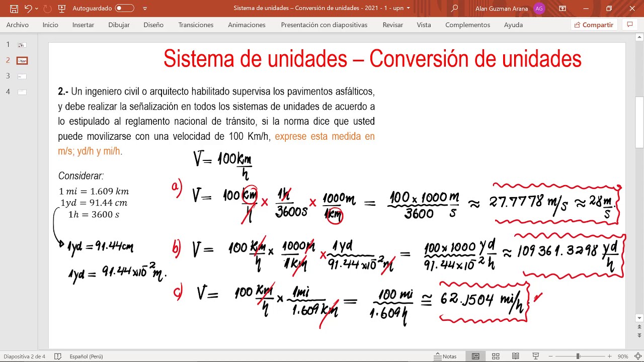Open ribbon display options icon
Screen dimensions: 644x362
click(562, 9)
